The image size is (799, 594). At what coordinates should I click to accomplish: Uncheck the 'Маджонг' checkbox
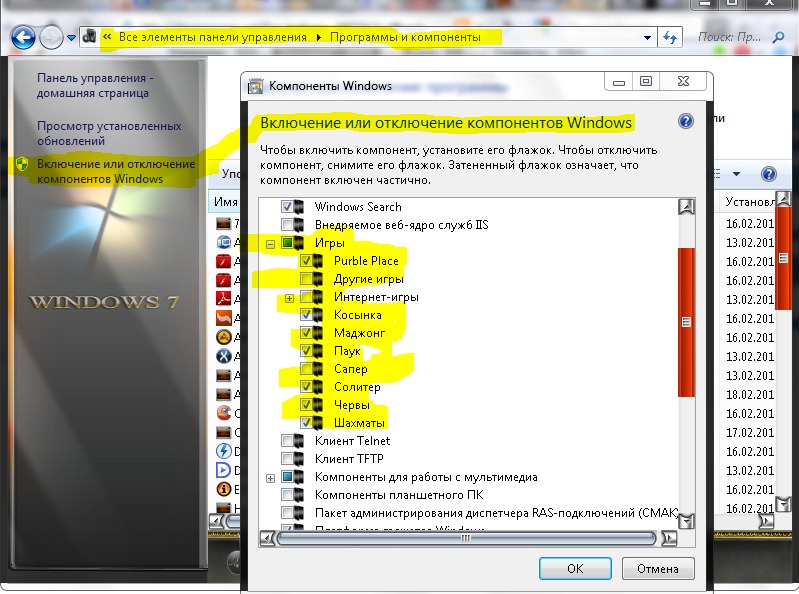306,333
